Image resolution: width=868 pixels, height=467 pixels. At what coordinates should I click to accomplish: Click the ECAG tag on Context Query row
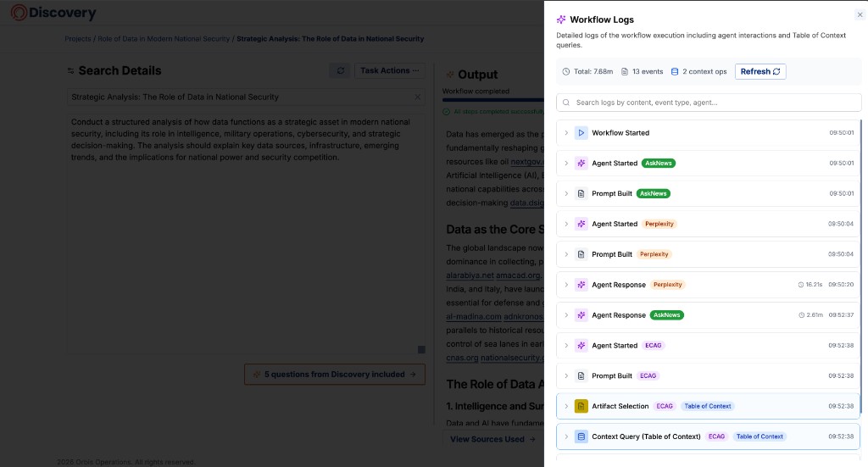click(x=716, y=436)
